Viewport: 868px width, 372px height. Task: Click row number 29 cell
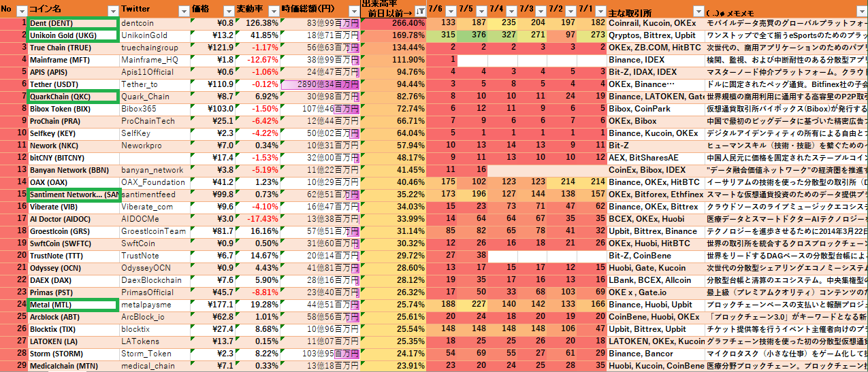14,366
